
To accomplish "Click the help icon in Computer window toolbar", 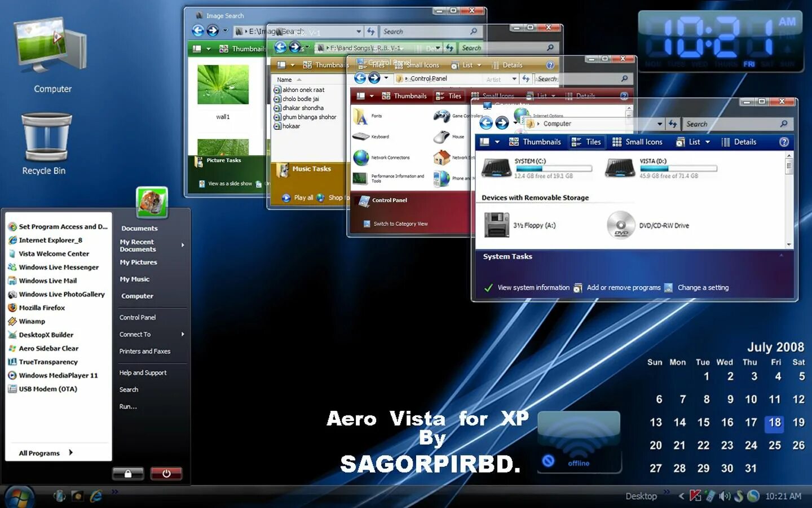I will [784, 142].
